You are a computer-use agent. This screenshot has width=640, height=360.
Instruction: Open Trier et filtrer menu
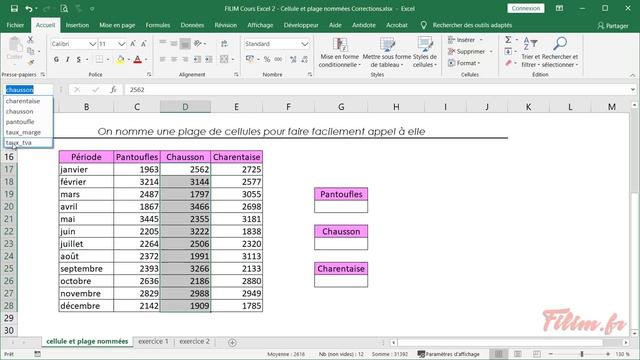pyautogui.click(x=530, y=52)
